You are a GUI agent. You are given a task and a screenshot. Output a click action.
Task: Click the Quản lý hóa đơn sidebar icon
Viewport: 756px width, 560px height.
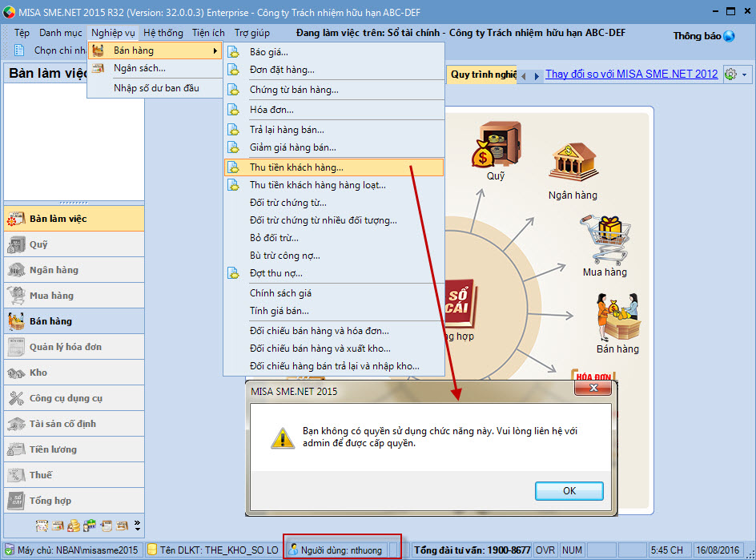pos(16,347)
